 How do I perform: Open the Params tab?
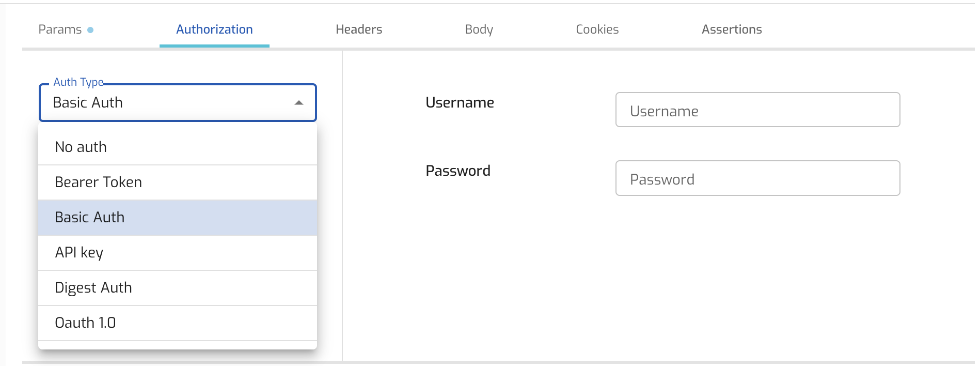(60, 29)
